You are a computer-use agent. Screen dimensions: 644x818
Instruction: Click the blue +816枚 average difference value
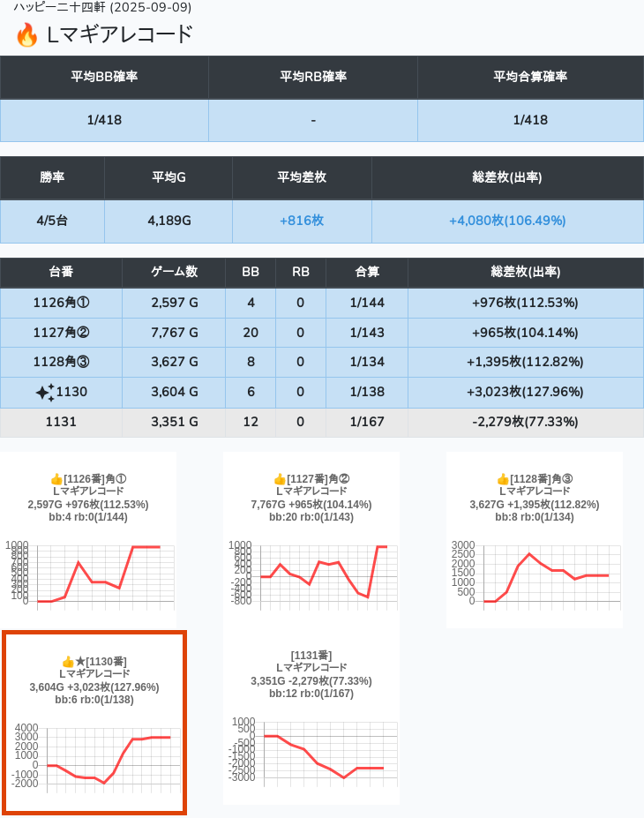coord(302,221)
